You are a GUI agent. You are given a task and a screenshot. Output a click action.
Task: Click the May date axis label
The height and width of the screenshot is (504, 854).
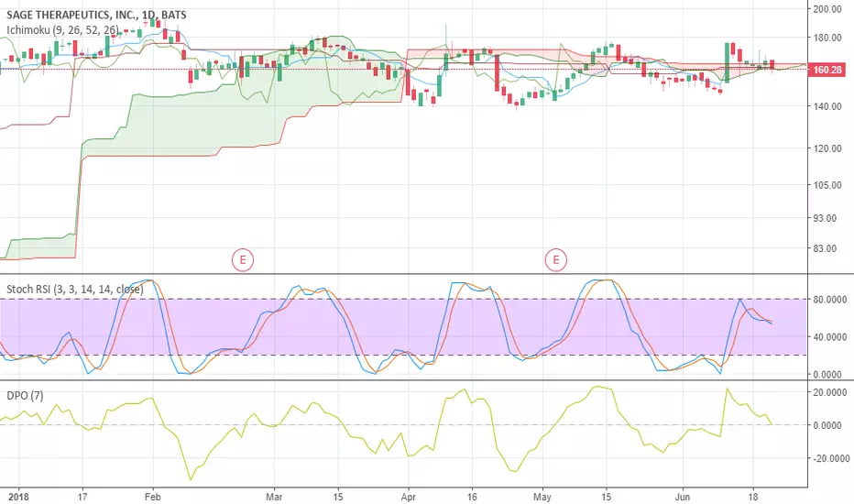point(542,497)
